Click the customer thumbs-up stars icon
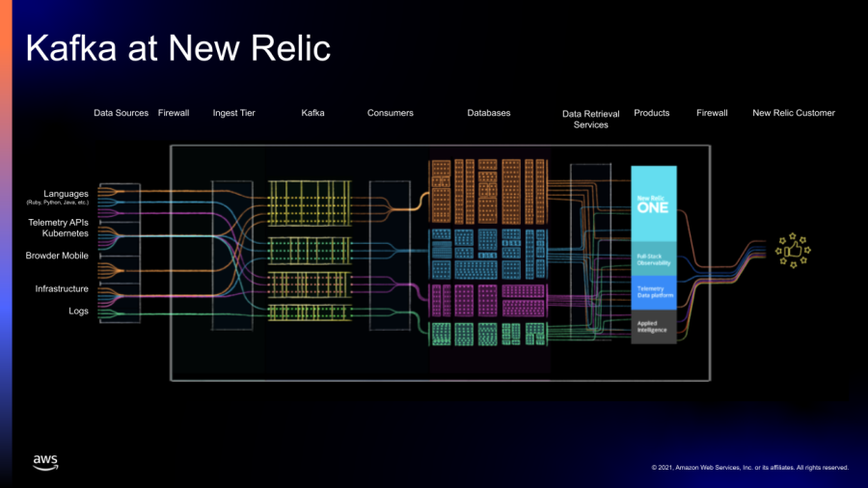The image size is (868, 488). pyautogui.click(x=793, y=251)
